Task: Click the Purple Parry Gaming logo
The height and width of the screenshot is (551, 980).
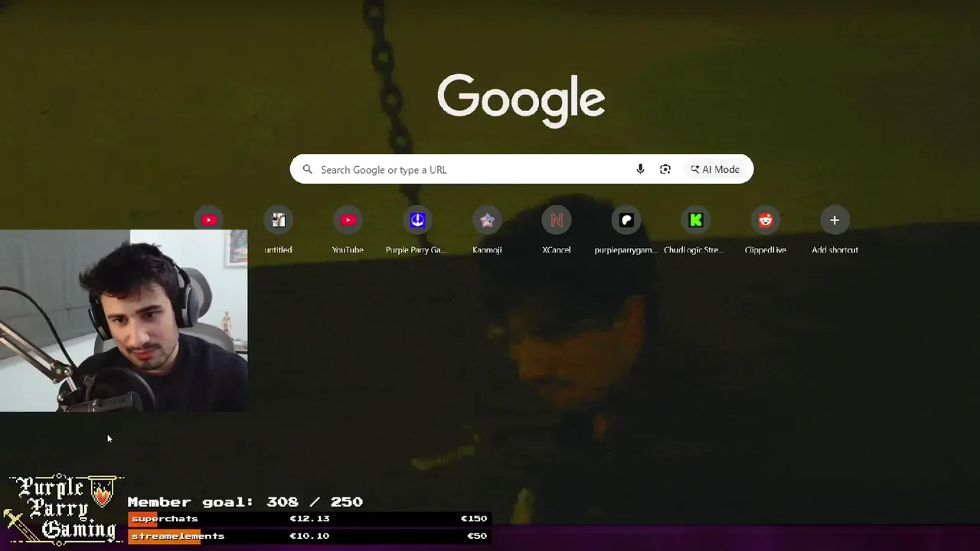Action: click(x=63, y=508)
